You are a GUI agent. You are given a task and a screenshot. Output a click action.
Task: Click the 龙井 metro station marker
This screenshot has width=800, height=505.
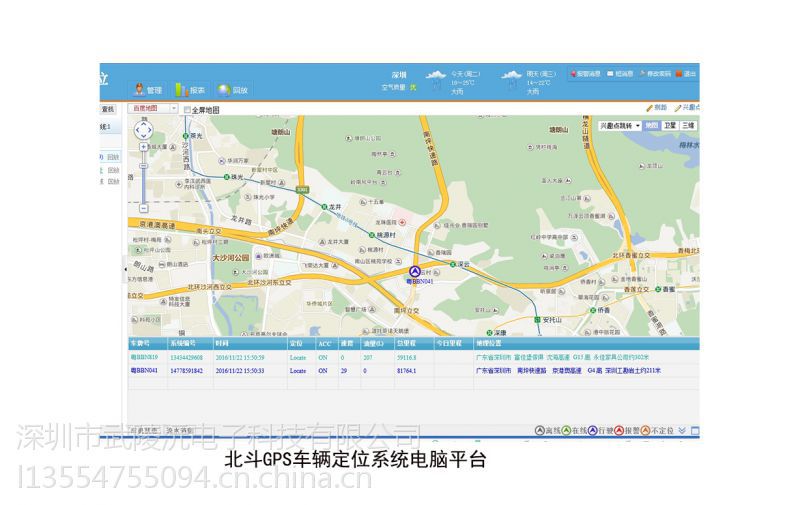point(324,207)
